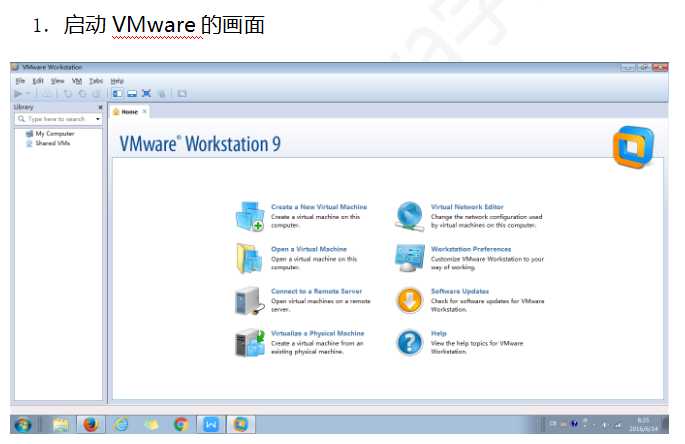Click the full screen mode toolbar icon
Image resolution: width=685 pixels, height=444 pixels.
point(146,94)
